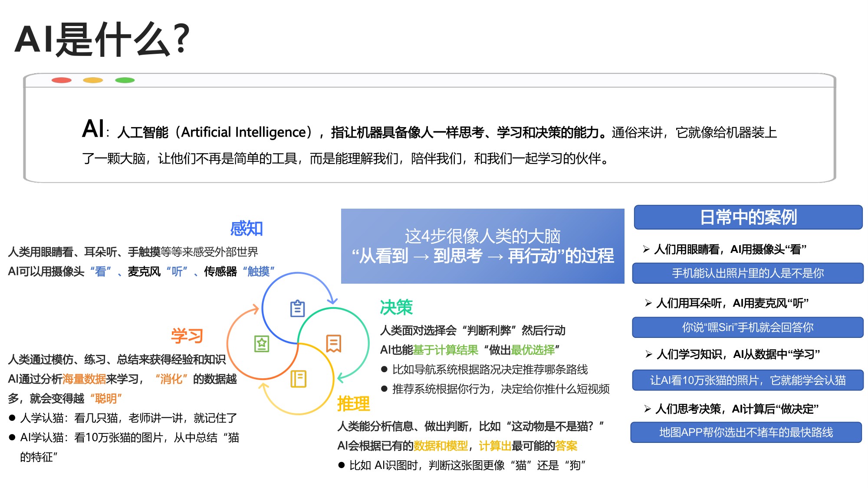Click the line 人类面对选择会“判断利弊”然后行动

(473, 330)
